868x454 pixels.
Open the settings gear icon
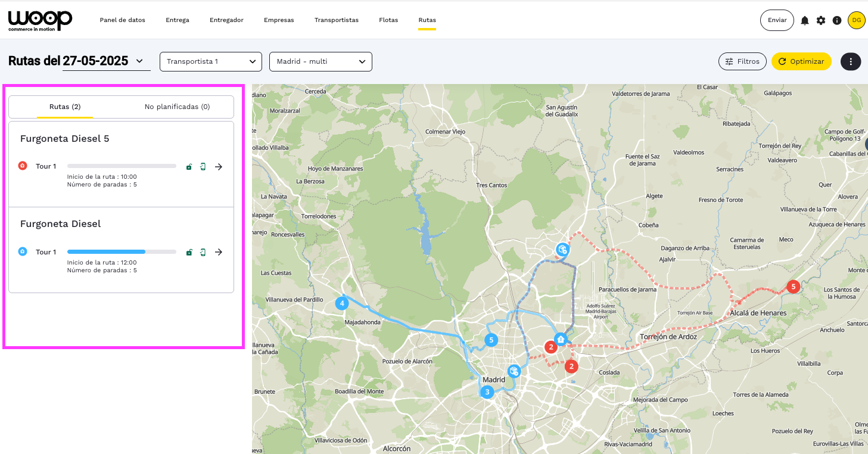(x=821, y=20)
